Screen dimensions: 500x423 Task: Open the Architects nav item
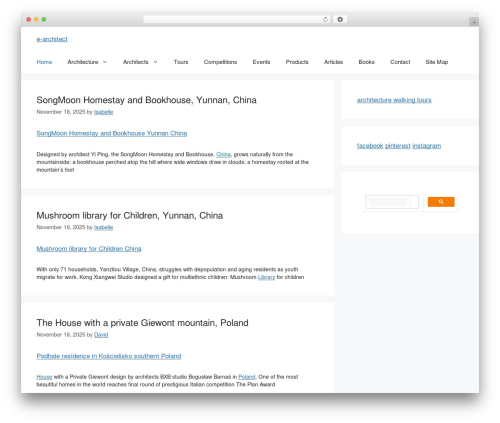pos(135,62)
